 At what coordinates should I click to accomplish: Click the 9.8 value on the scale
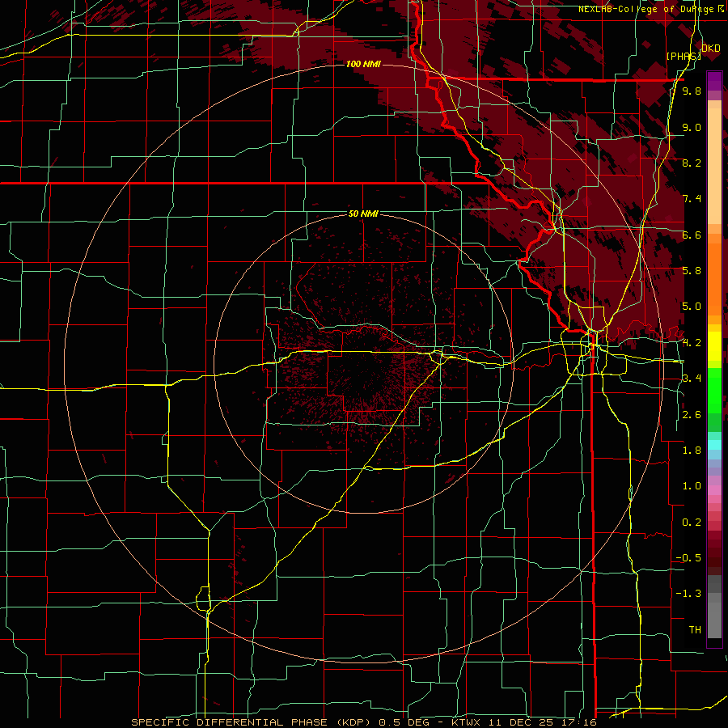[x=692, y=91]
